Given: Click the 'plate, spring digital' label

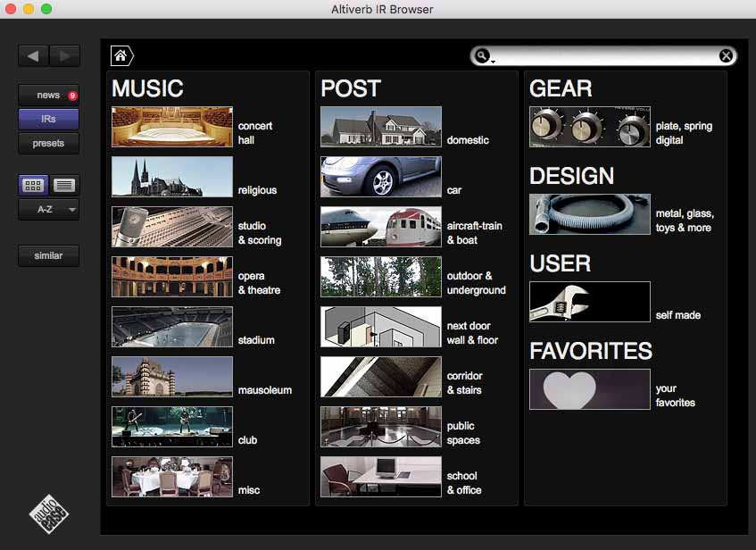Looking at the screenshot, I should (684, 133).
